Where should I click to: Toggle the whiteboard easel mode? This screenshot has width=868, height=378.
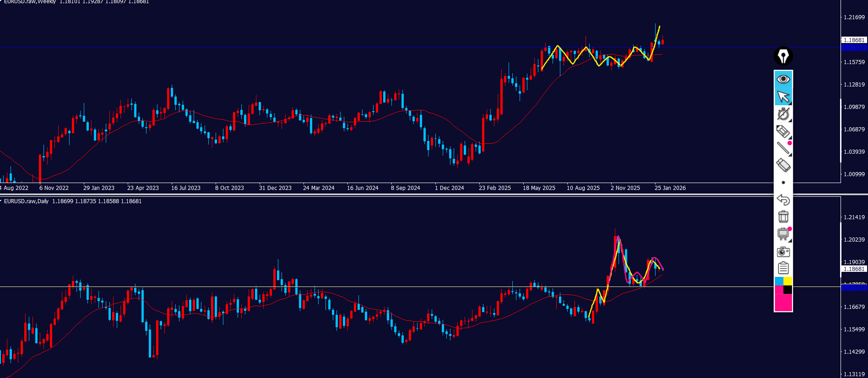point(783,234)
